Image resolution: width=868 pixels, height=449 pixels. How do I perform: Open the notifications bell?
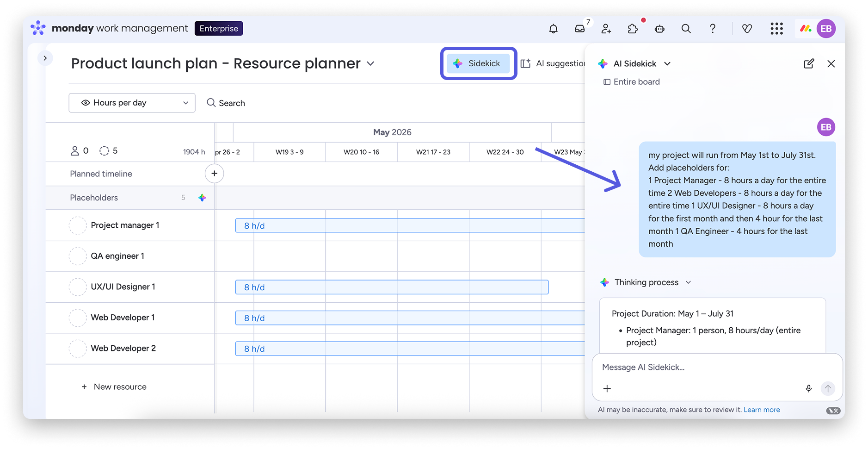(553, 29)
